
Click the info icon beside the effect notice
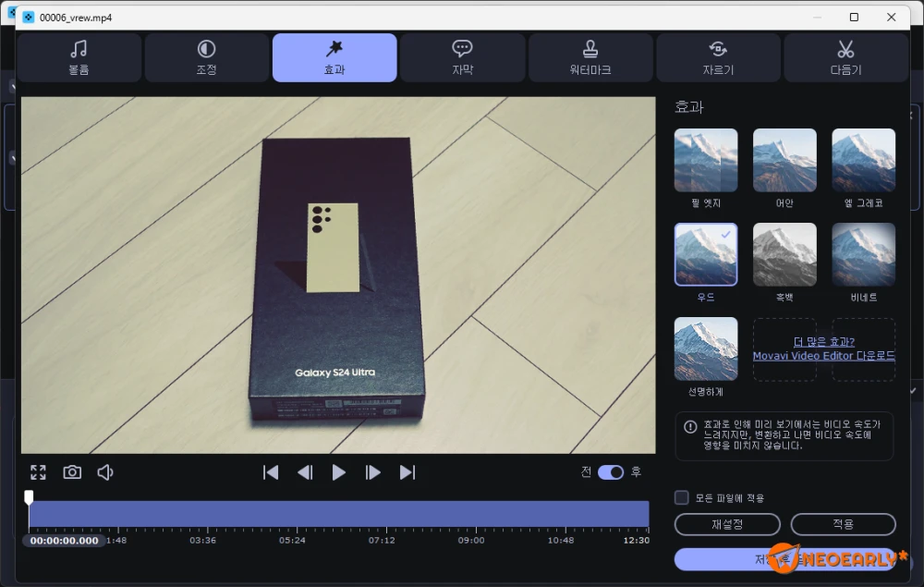[690, 427]
